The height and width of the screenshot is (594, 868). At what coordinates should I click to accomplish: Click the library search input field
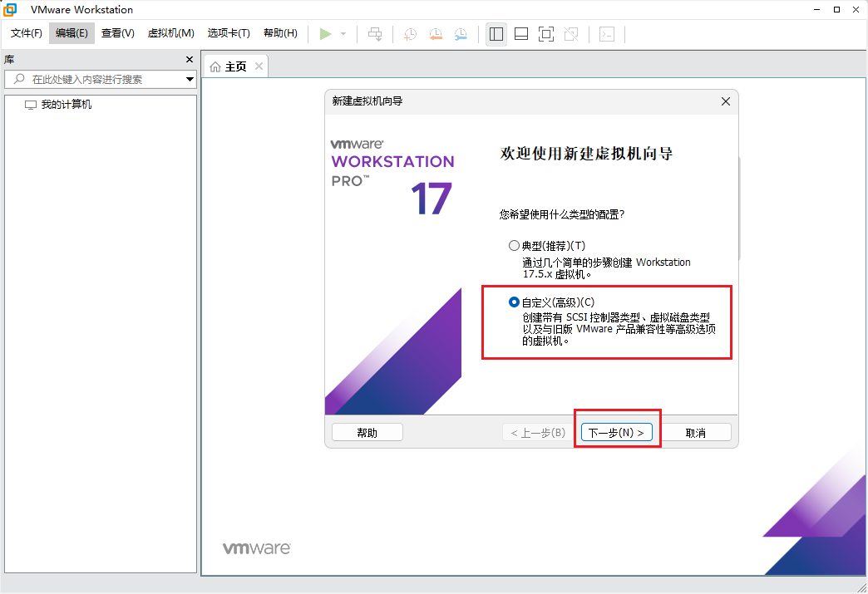(x=101, y=79)
